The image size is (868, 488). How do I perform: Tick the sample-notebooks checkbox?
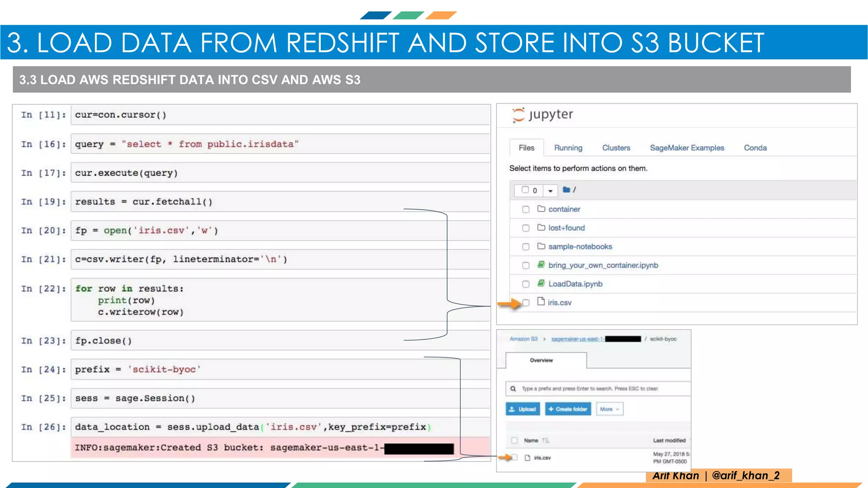[526, 247]
